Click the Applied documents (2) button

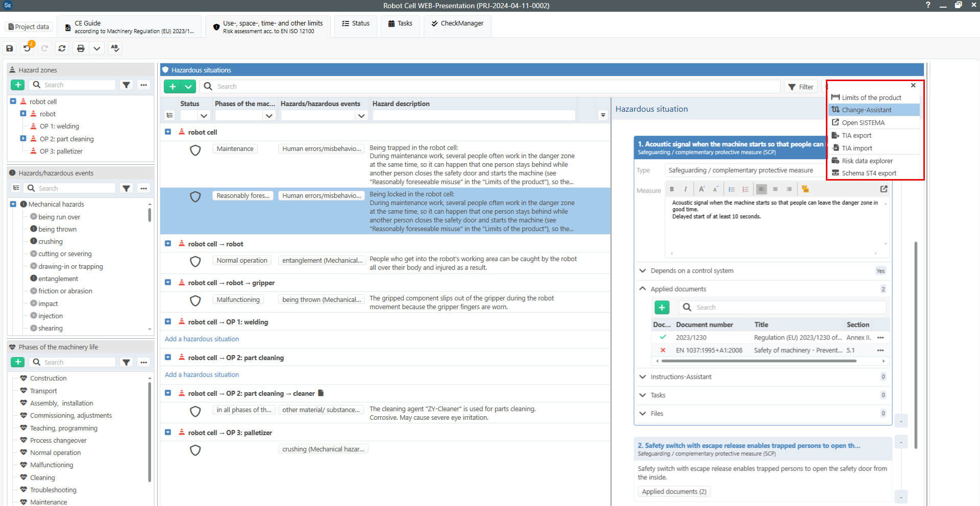(674, 491)
